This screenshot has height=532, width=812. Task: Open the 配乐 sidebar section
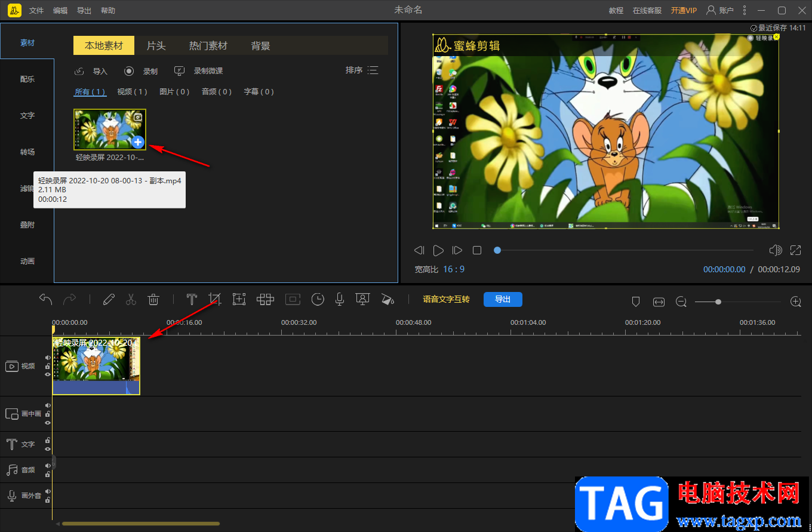point(27,79)
